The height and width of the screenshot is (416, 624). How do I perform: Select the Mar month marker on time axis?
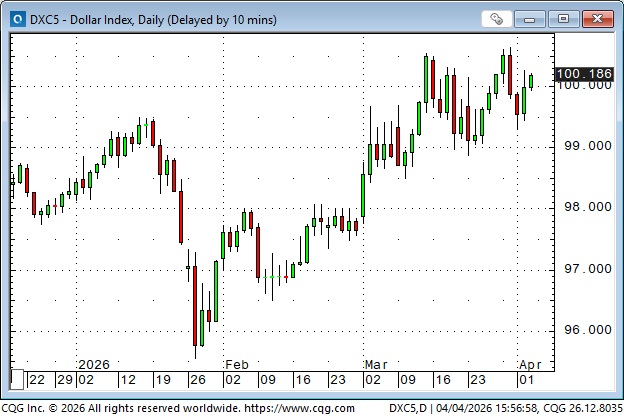pyautogui.click(x=376, y=365)
